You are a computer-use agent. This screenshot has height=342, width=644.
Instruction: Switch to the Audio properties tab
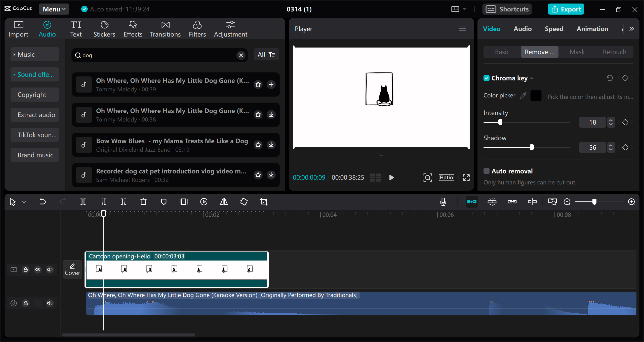[522, 29]
